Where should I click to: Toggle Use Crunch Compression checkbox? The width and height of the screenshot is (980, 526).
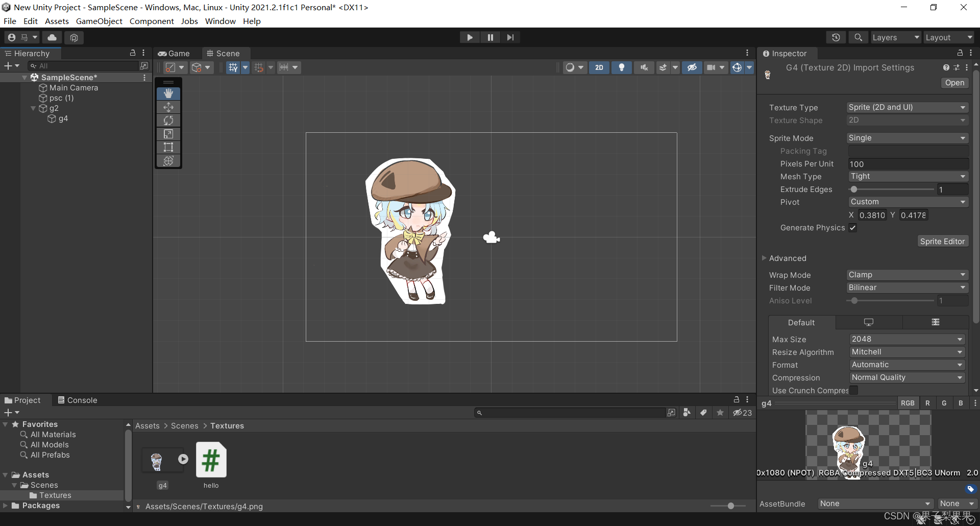tap(853, 390)
